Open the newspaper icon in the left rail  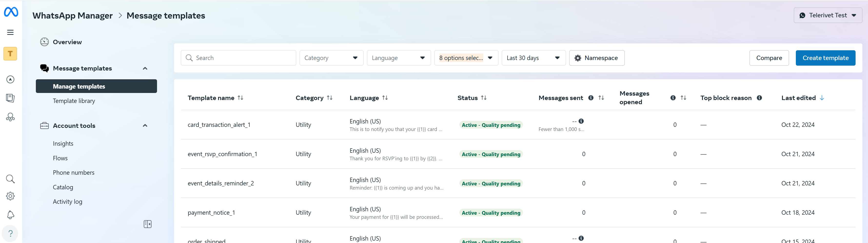(x=10, y=98)
